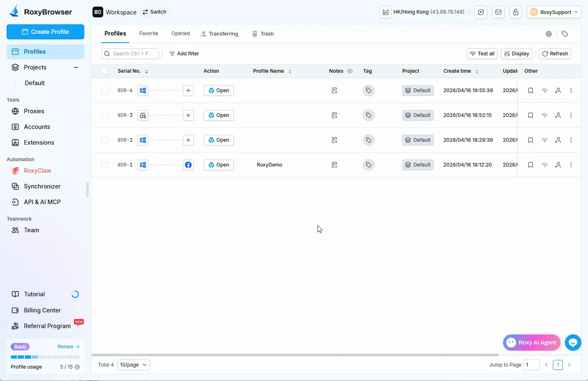
Task: Open the WOR-1 RoxyDemo profile
Action: point(218,165)
